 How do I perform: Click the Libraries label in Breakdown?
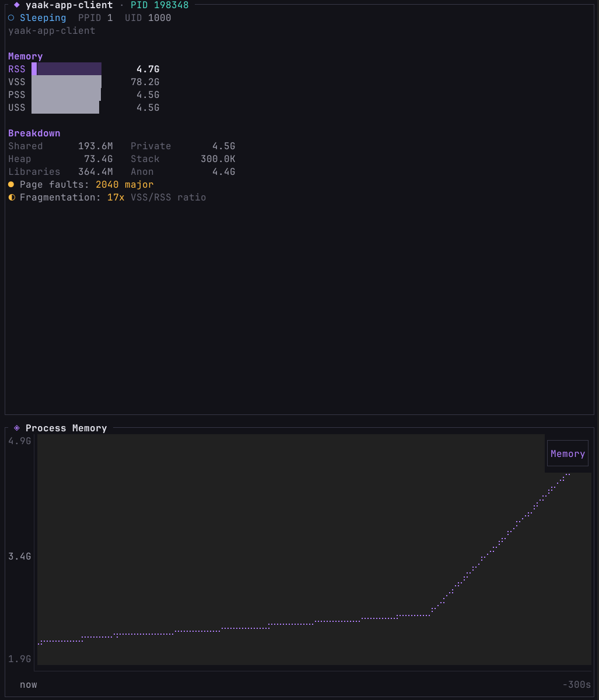tap(34, 172)
